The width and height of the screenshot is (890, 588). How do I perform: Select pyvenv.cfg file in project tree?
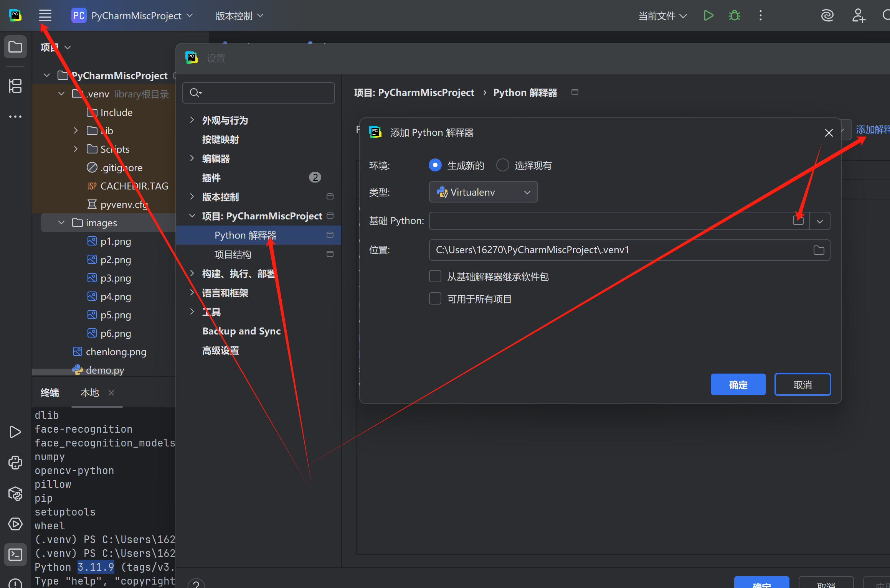(117, 204)
